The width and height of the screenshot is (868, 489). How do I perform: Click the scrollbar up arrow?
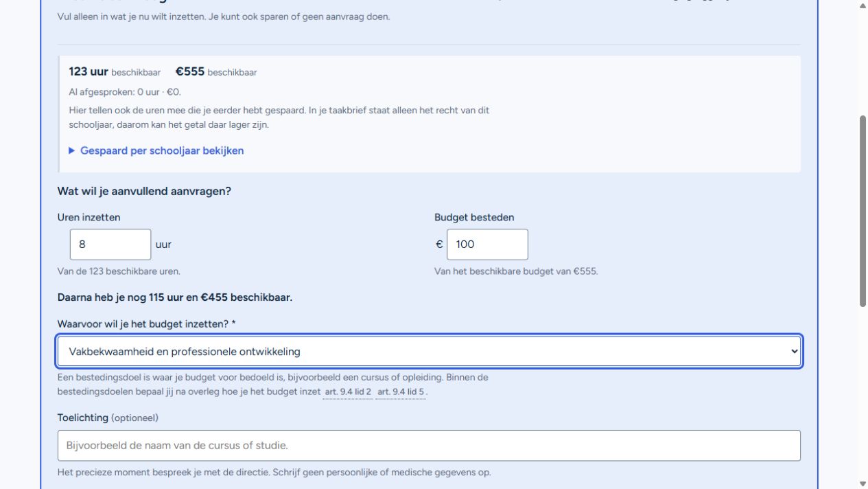tap(863, 5)
